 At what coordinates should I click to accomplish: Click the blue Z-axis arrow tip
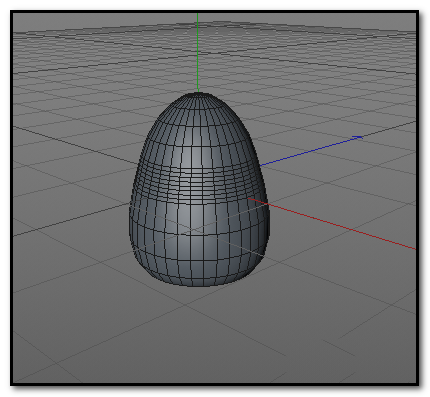click(358, 137)
